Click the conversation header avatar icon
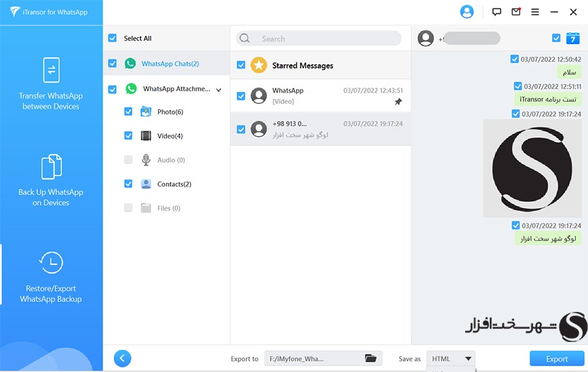The width and height of the screenshot is (588, 372). [425, 39]
